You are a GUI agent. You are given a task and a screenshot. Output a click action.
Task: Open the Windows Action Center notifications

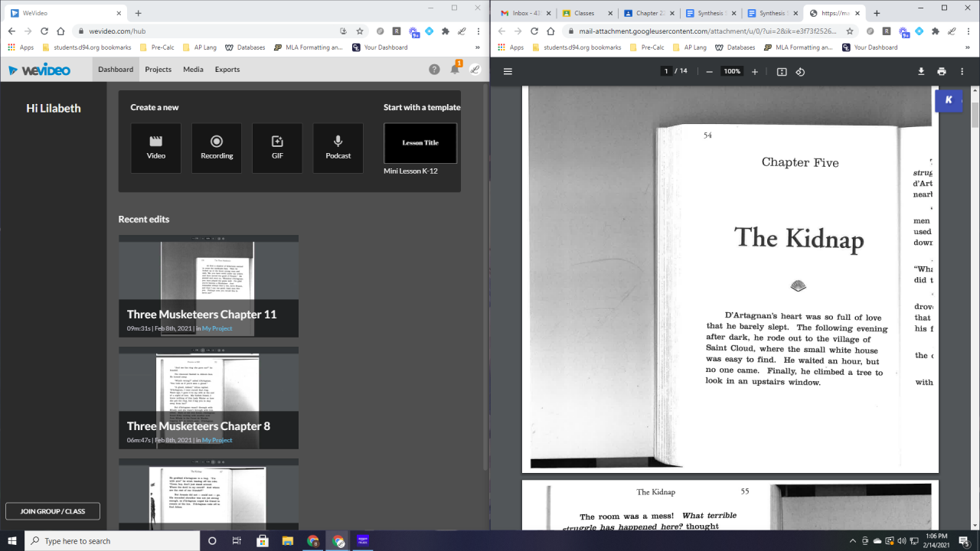(964, 541)
